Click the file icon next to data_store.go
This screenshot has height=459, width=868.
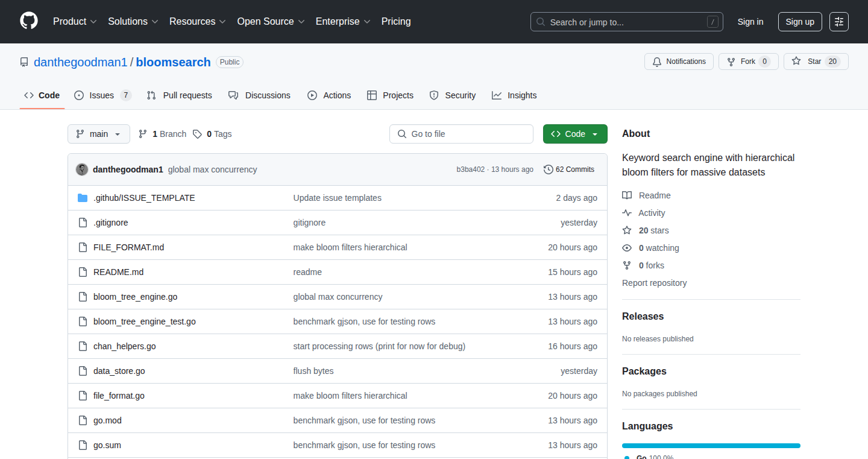[83, 371]
